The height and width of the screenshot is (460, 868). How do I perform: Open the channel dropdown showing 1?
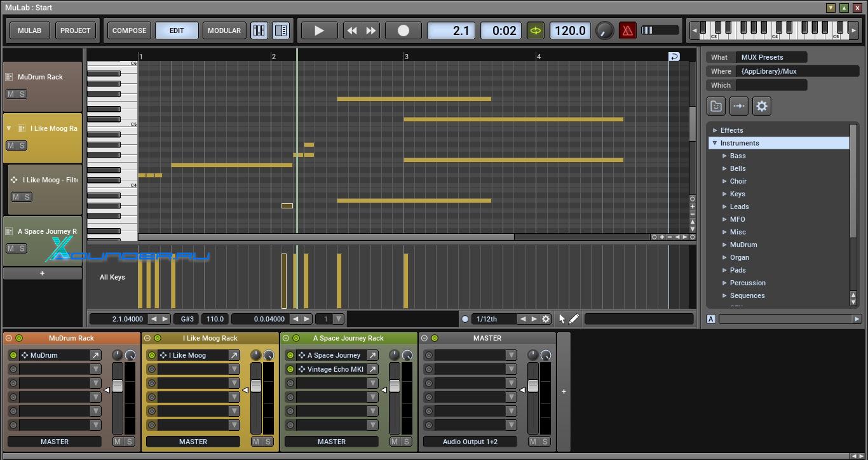(338, 319)
